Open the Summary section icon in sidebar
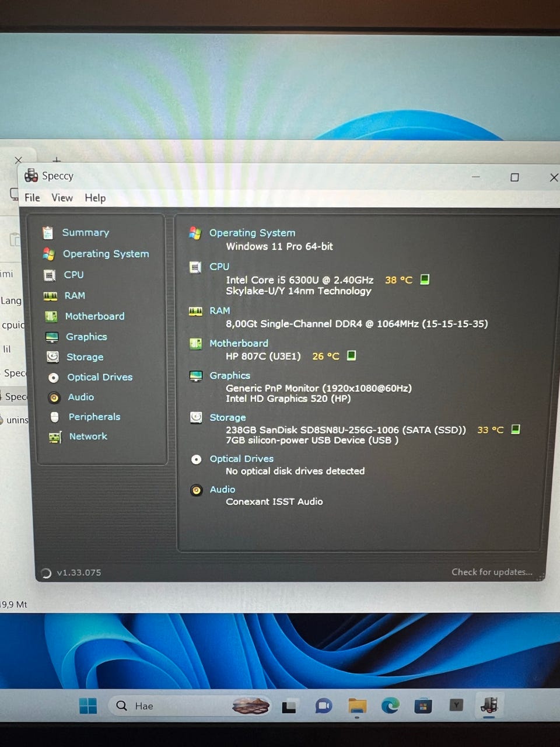 pyautogui.click(x=48, y=233)
